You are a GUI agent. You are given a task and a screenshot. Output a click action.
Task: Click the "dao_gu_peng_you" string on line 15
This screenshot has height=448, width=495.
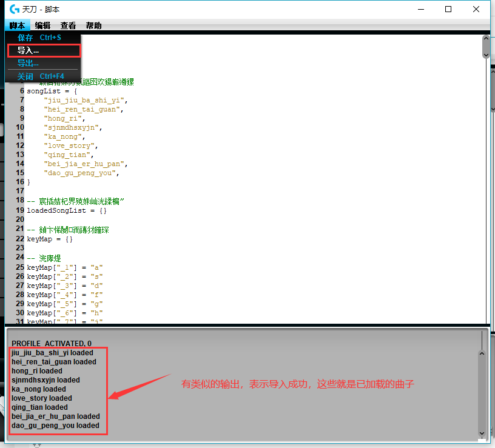(x=79, y=173)
